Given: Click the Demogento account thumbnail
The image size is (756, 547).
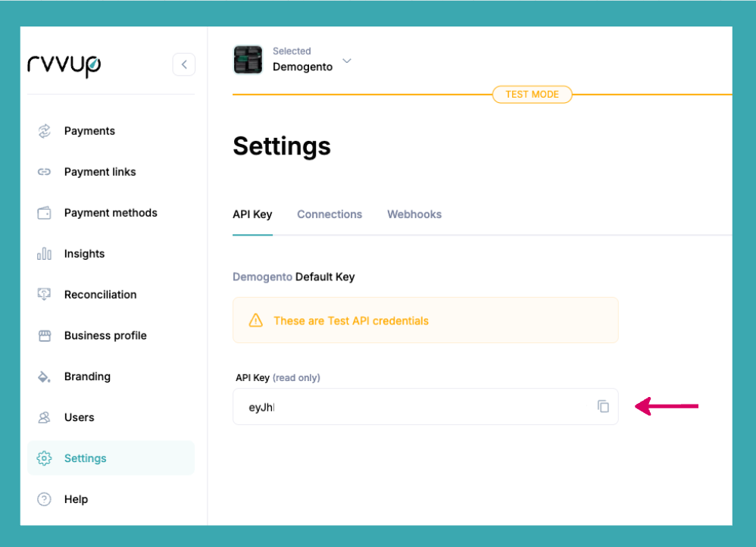Looking at the screenshot, I should (x=248, y=60).
